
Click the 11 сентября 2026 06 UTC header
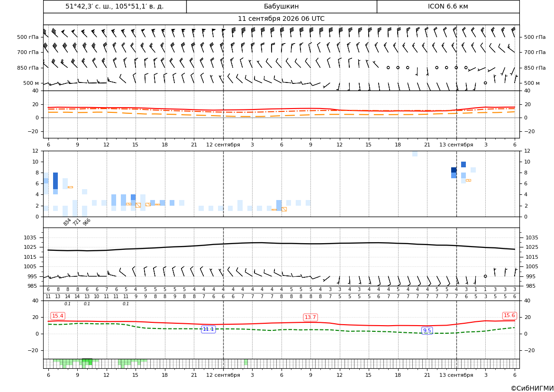point(281,19)
